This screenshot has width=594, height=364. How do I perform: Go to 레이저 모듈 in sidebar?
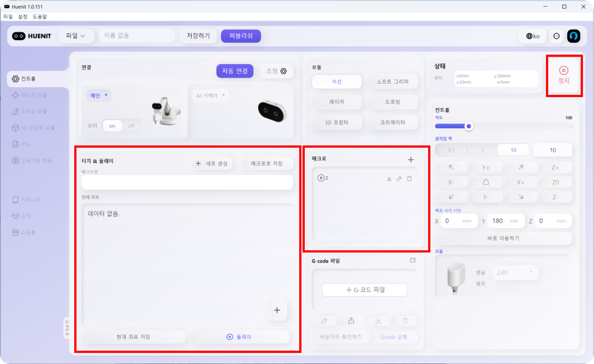[x=34, y=95]
